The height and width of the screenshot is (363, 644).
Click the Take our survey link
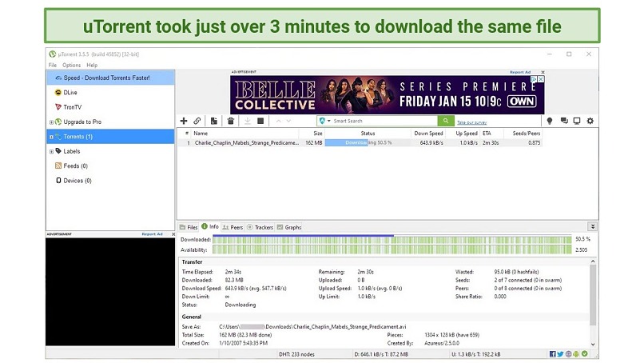point(472,122)
